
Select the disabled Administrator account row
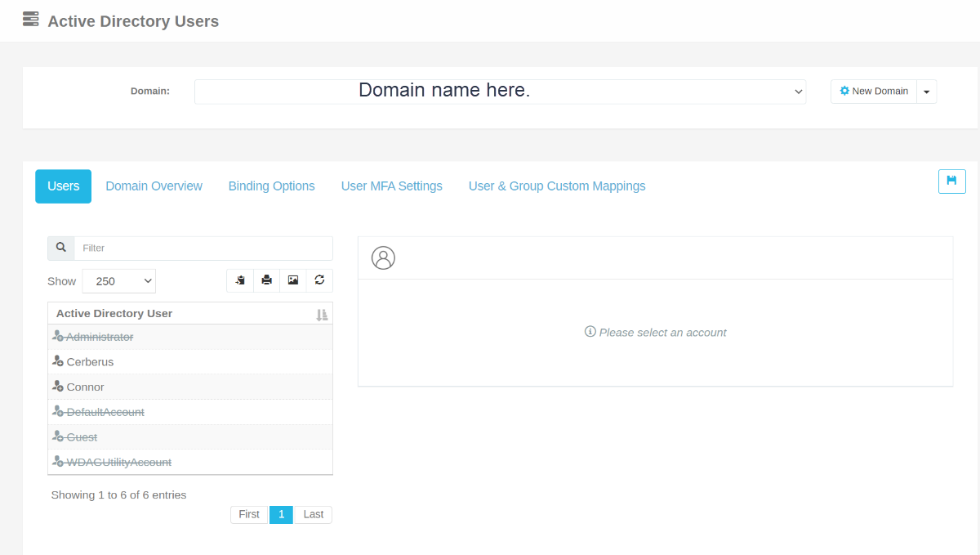pyautogui.click(x=190, y=337)
